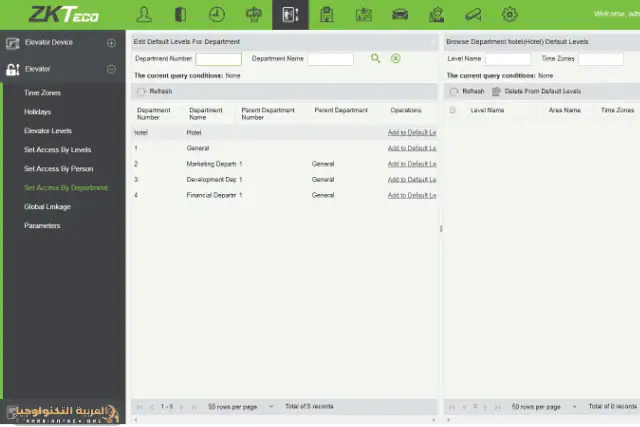
Task: Click the Level Name input field
Action: click(508, 59)
